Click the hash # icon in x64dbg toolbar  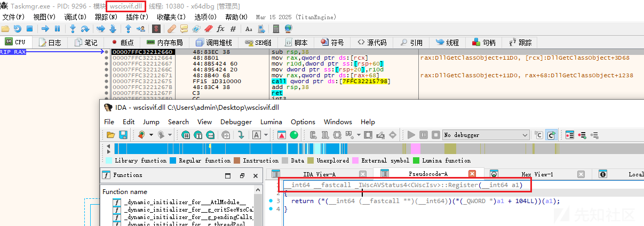(233, 29)
